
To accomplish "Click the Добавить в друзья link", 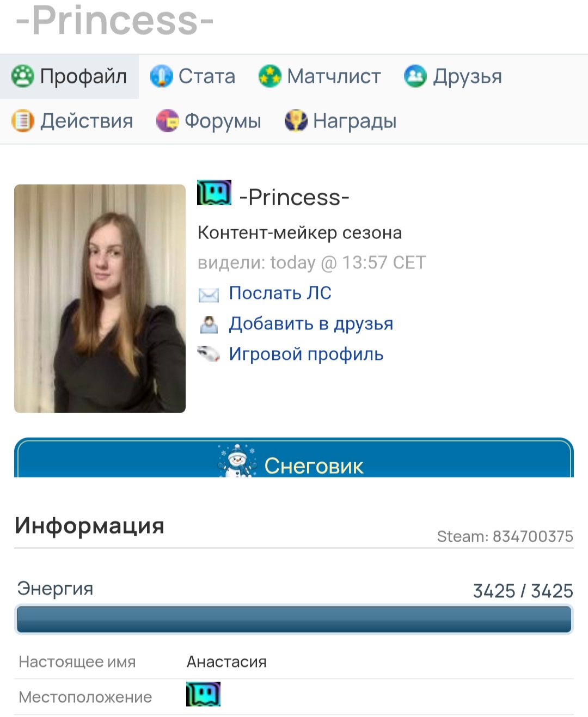I will tap(311, 323).
